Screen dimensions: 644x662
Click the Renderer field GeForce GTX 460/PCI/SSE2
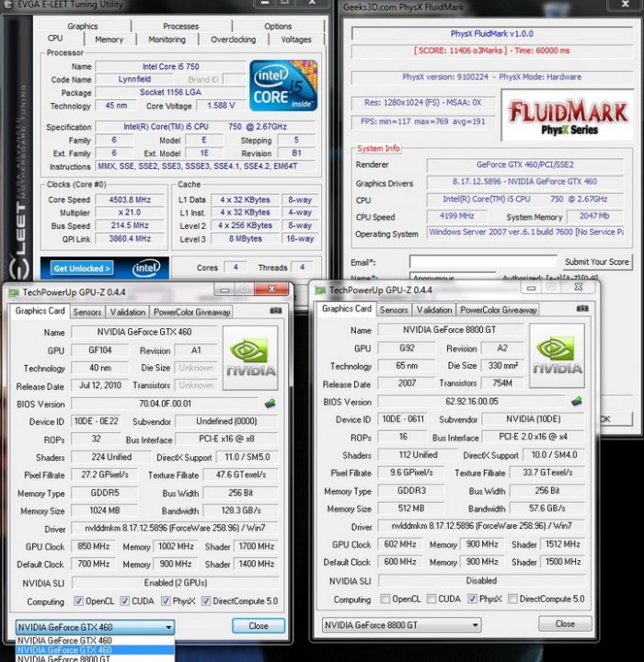click(524, 165)
